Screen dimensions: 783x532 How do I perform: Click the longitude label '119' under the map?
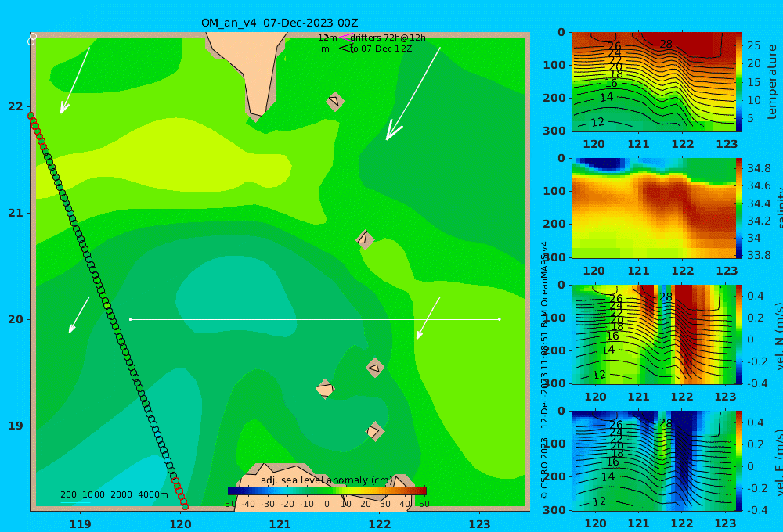click(81, 524)
